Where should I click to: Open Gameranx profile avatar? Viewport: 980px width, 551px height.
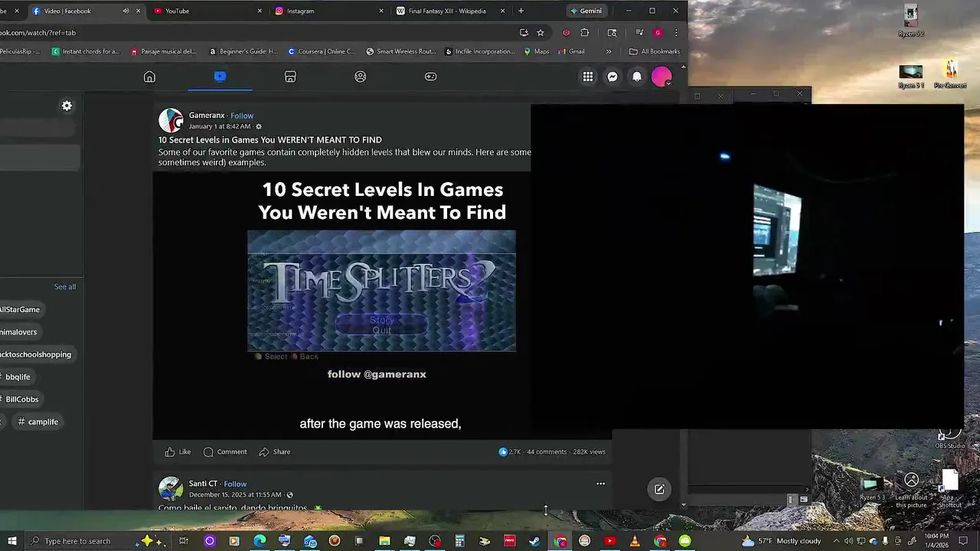click(x=171, y=120)
